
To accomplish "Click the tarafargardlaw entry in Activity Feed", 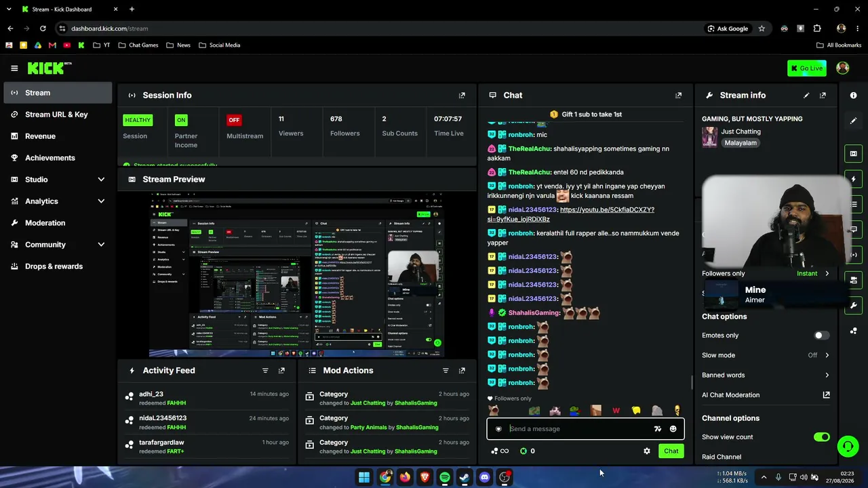I will tap(207, 447).
